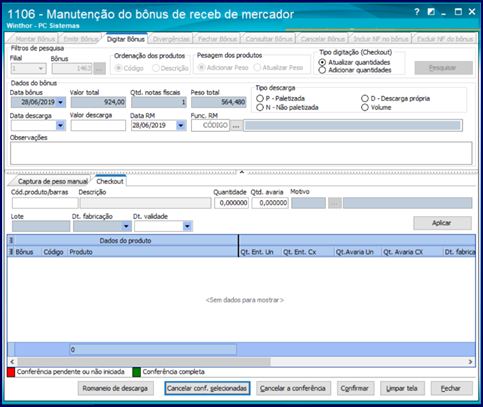Open Fechar Bônus tab
Viewport: 483px width, 407px height.
click(218, 39)
